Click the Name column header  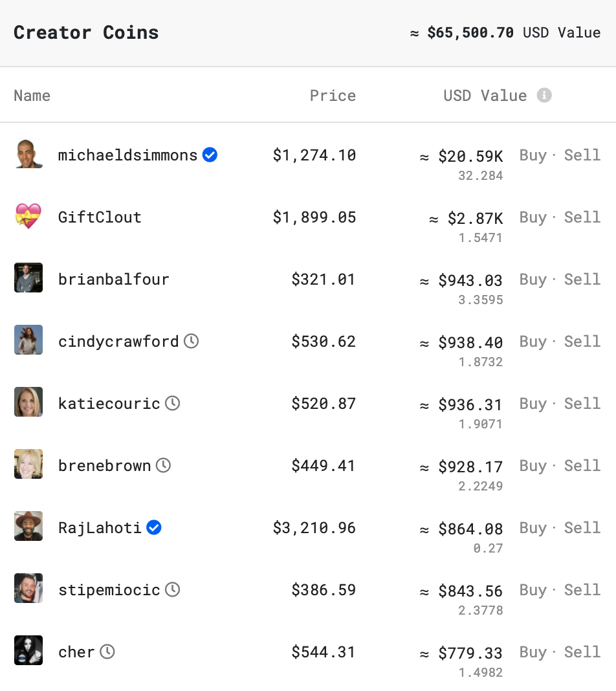(32, 96)
